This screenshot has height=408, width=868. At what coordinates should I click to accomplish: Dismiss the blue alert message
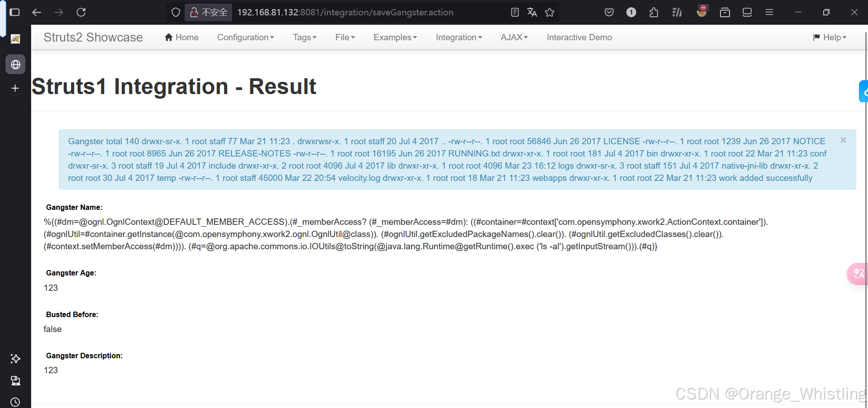843,140
